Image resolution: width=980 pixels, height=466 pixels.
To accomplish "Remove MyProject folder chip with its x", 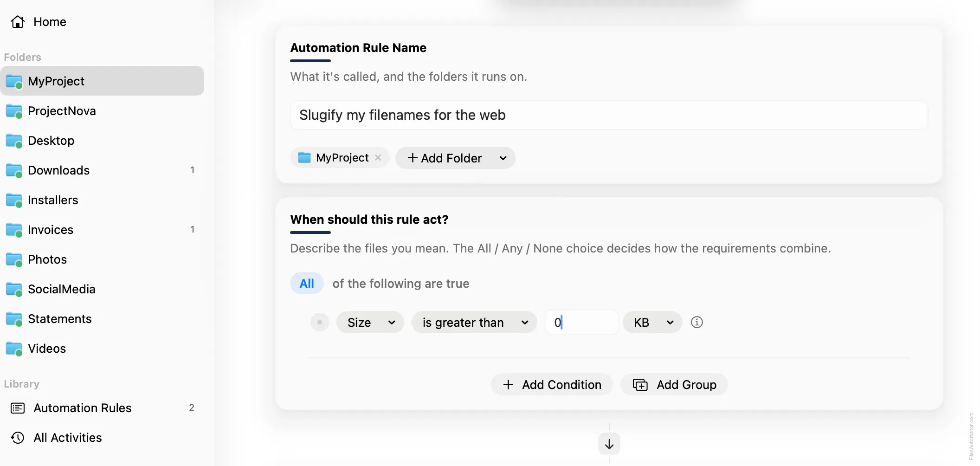I will pyautogui.click(x=378, y=158).
